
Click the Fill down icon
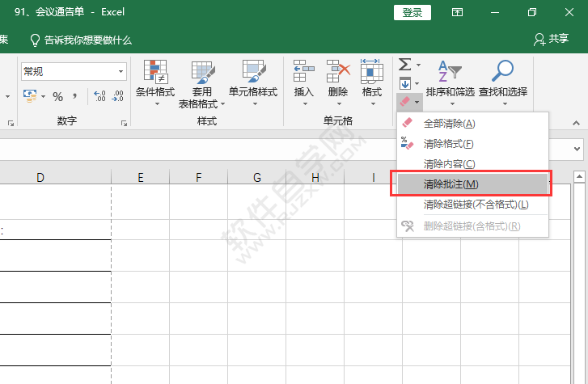click(405, 83)
